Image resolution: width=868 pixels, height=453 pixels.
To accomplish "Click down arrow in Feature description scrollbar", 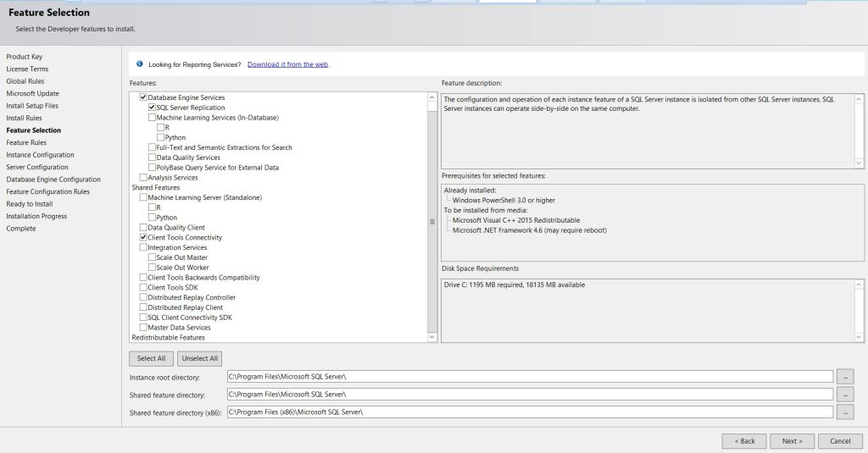I will click(859, 163).
